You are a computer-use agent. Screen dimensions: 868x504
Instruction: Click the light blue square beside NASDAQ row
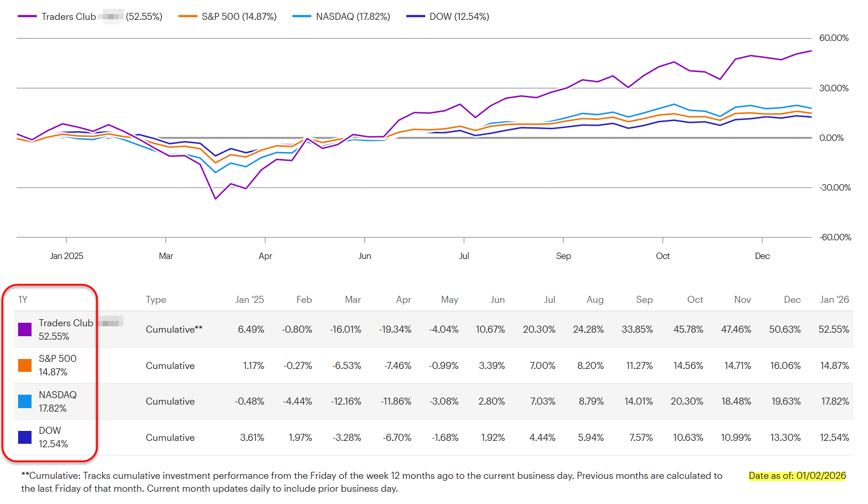point(25,401)
